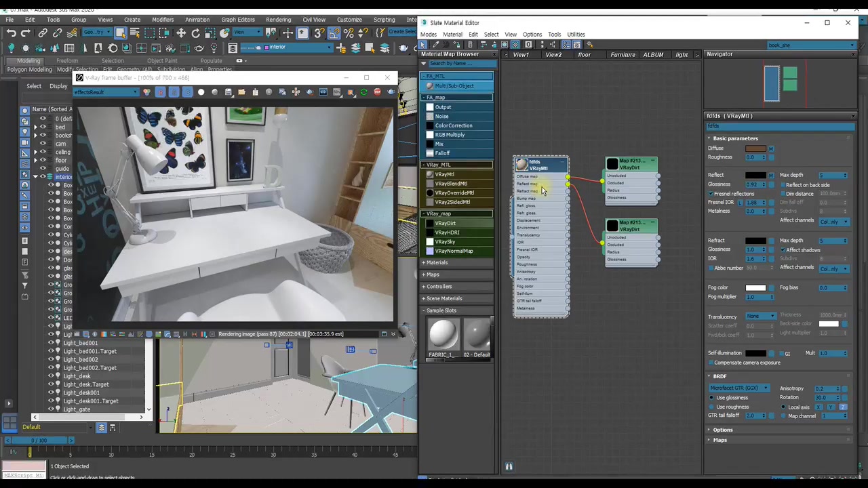
Task: Click the Link objects chain icon
Action: click(43, 33)
